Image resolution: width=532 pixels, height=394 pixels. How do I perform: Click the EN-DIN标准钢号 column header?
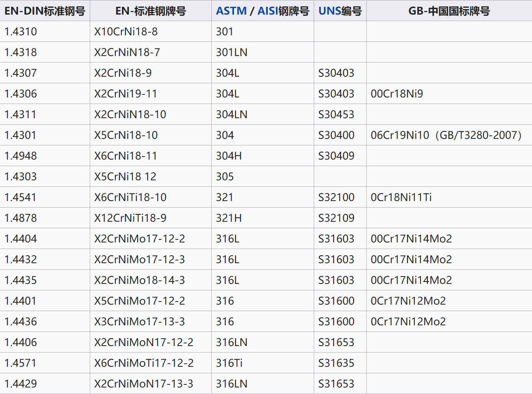(x=45, y=11)
